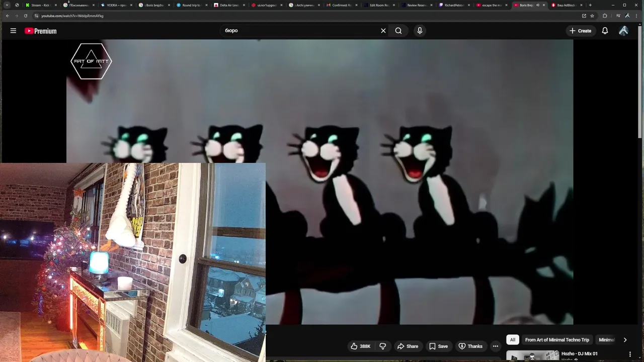
Task: Start voice search with microphone icon
Action: pyautogui.click(x=420, y=31)
